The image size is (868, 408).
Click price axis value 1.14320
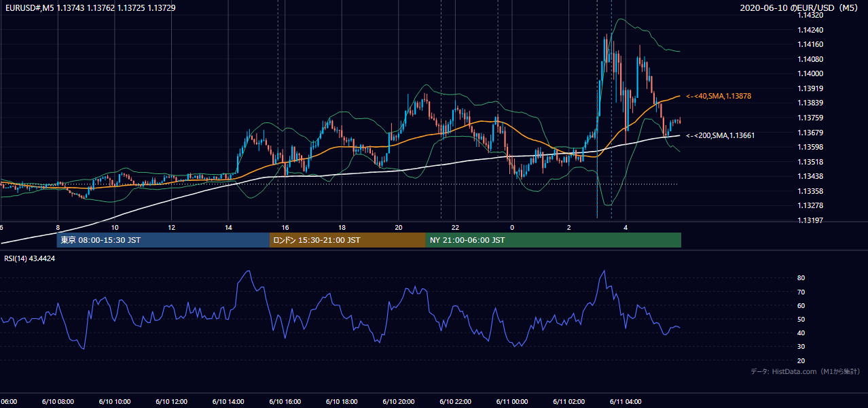(810, 15)
